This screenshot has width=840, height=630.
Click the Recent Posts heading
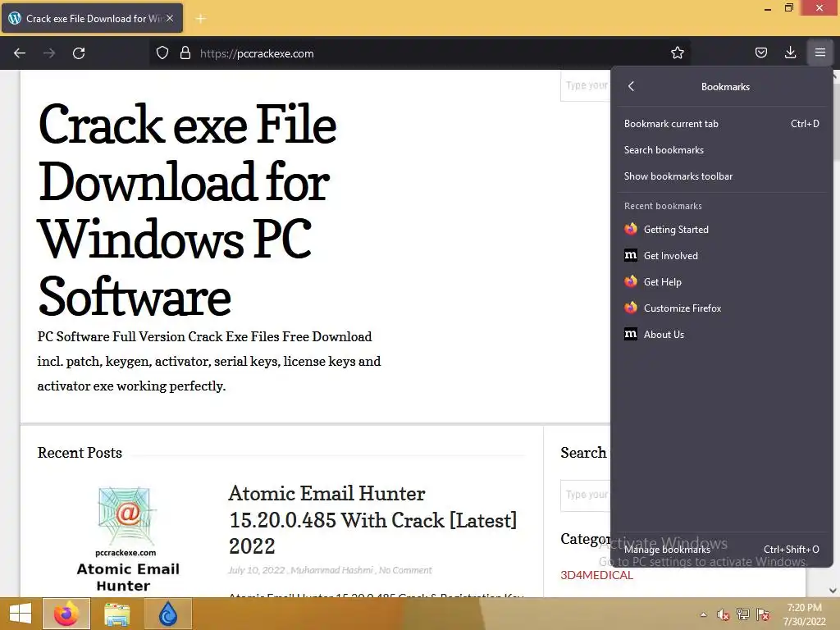80,453
